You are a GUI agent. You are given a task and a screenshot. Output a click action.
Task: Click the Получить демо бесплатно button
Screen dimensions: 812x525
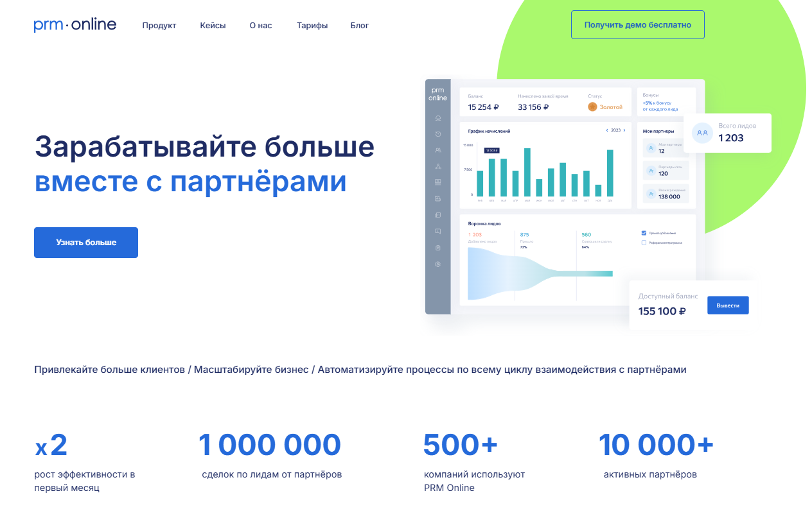click(x=638, y=25)
